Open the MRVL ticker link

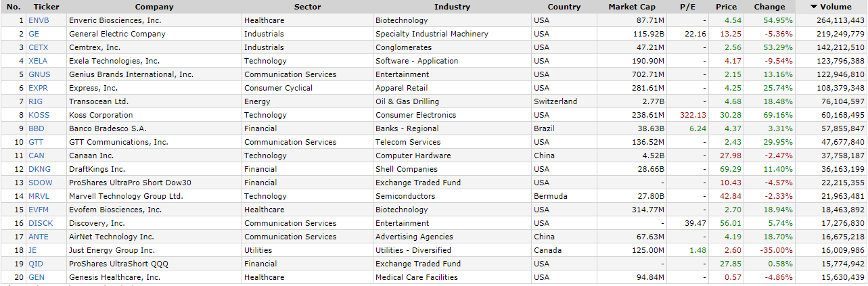pos(39,196)
